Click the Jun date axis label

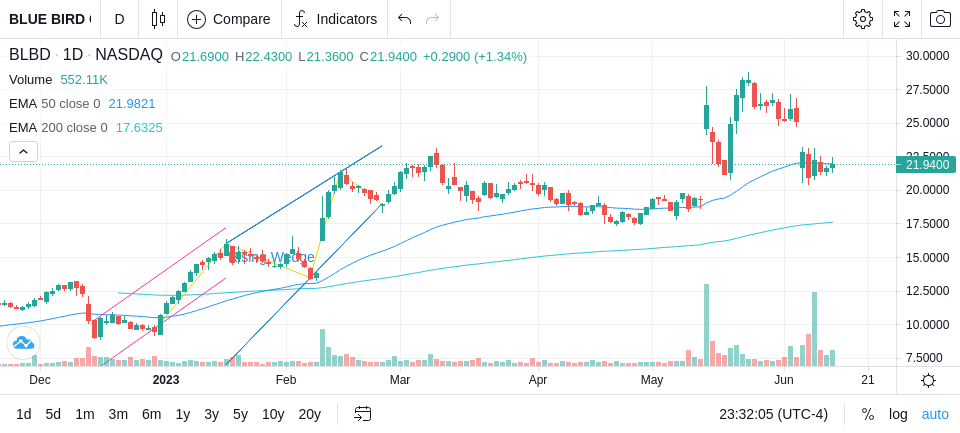[784, 380]
